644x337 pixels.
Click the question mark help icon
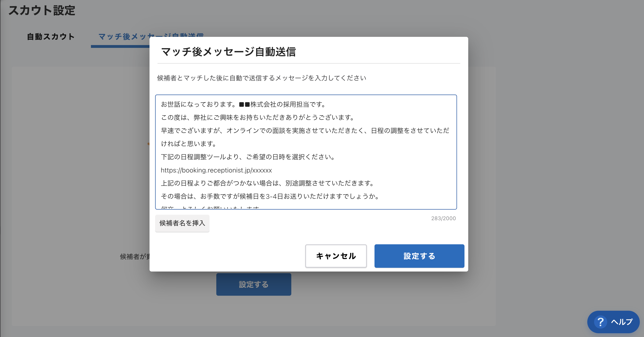pos(600,322)
